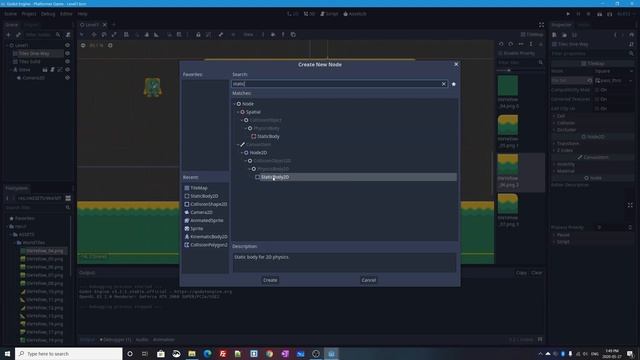Open the Project menu
This screenshot has height=360, width=640.
coord(29,14)
